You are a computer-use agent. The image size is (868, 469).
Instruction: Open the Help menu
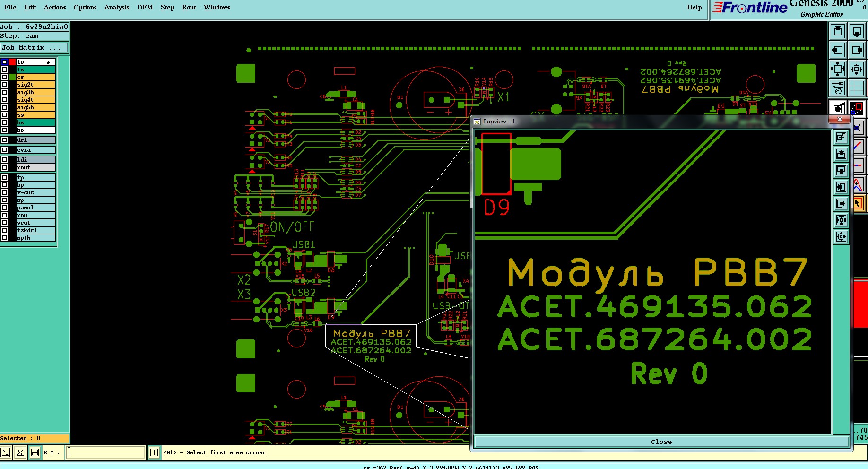coord(694,7)
